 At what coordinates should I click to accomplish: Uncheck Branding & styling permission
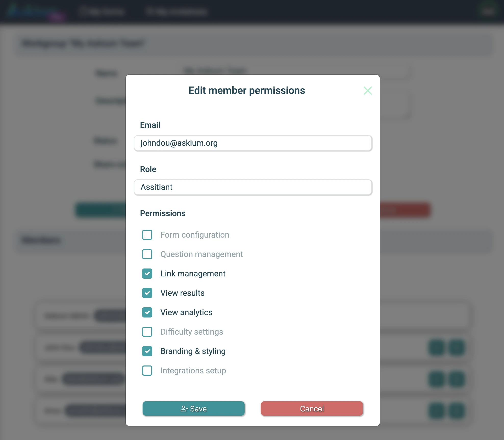pyautogui.click(x=147, y=351)
